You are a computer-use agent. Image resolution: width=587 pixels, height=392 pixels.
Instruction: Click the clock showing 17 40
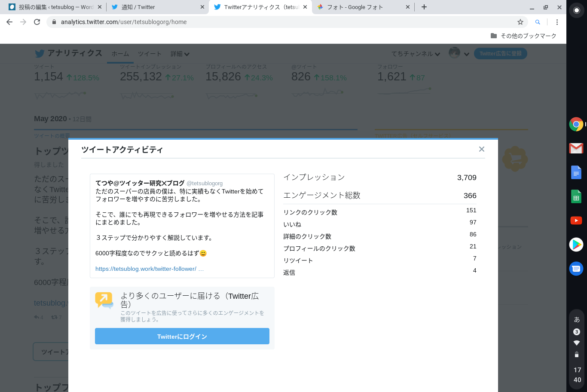[x=577, y=375]
